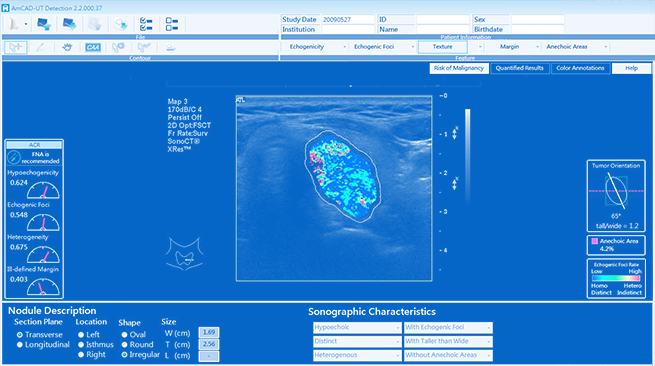Click the W (cm) size field

click(x=208, y=333)
